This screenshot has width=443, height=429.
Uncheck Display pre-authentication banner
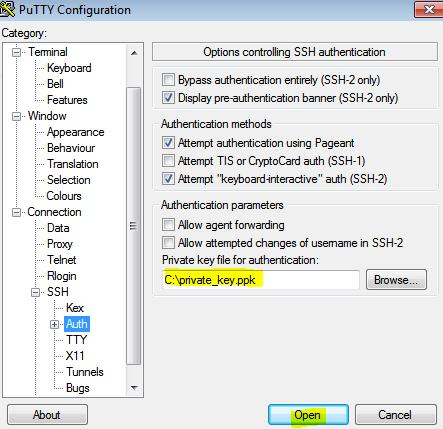tap(168, 98)
